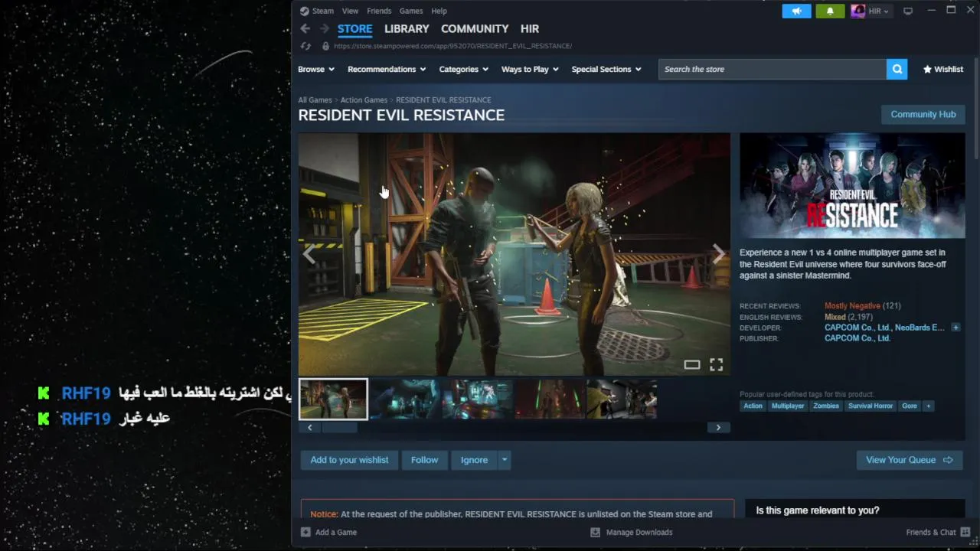This screenshot has width=980, height=551.
Task: Open the announcements megaphone icon
Action: tap(796, 11)
